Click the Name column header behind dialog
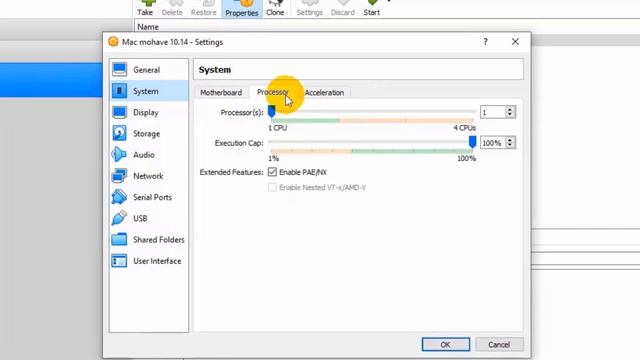This screenshot has height=360, width=640. pyautogui.click(x=148, y=27)
